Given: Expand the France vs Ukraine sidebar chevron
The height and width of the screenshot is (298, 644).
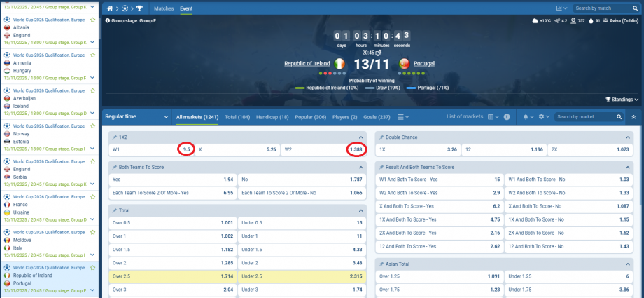Looking at the screenshot, I should (x=93, y=219).
